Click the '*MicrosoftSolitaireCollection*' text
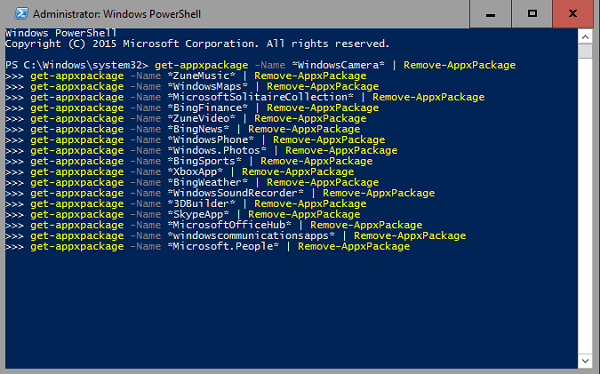600x374 pixels. [x=260, y=97]
